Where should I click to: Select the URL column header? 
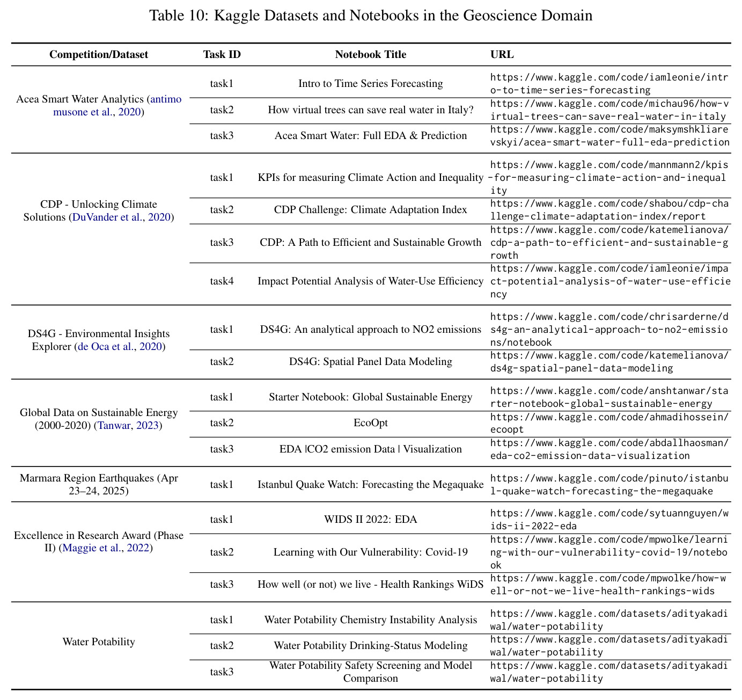click(x=502, y=54)
